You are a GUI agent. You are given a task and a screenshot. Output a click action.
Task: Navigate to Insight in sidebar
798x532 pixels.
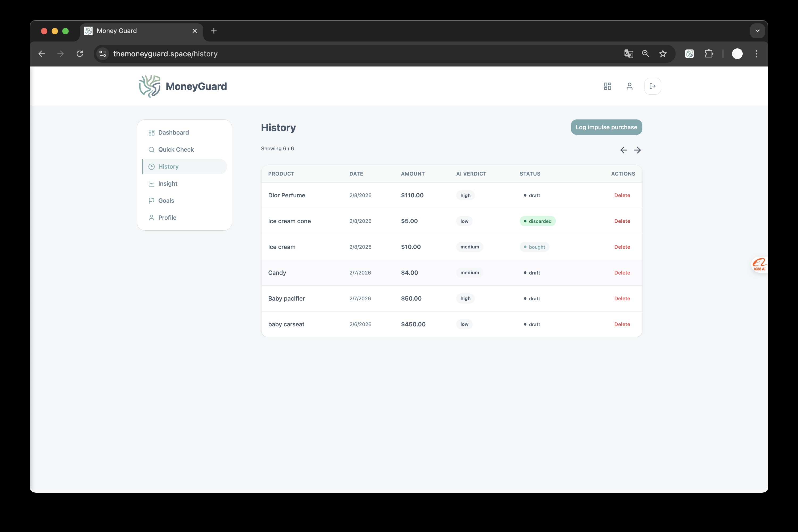pos(168,184)
